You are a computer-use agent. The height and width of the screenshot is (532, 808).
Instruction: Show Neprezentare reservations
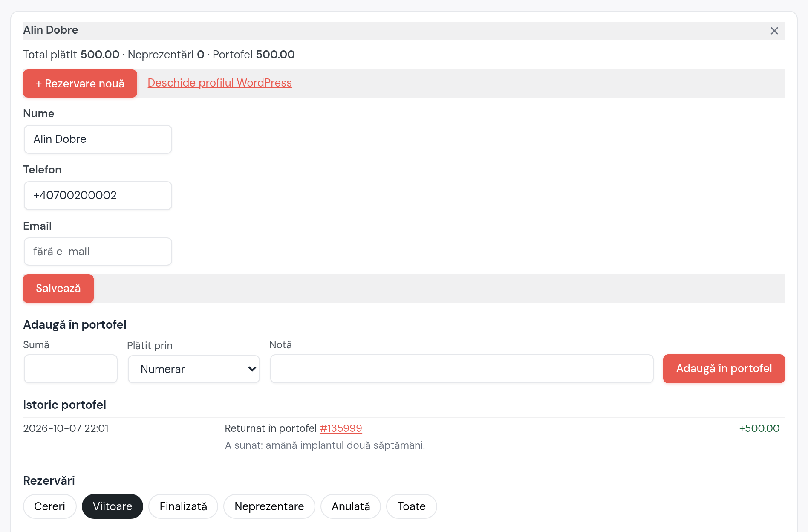(269, 506)
